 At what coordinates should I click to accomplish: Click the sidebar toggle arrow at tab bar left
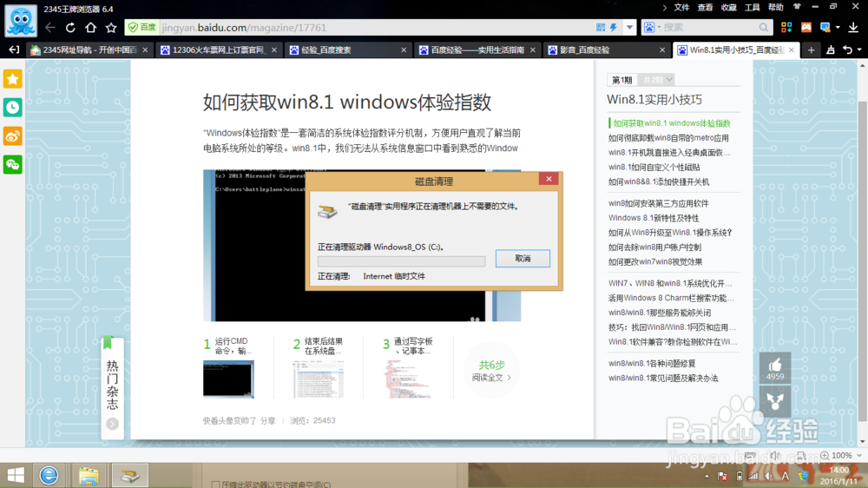[14, 49]
